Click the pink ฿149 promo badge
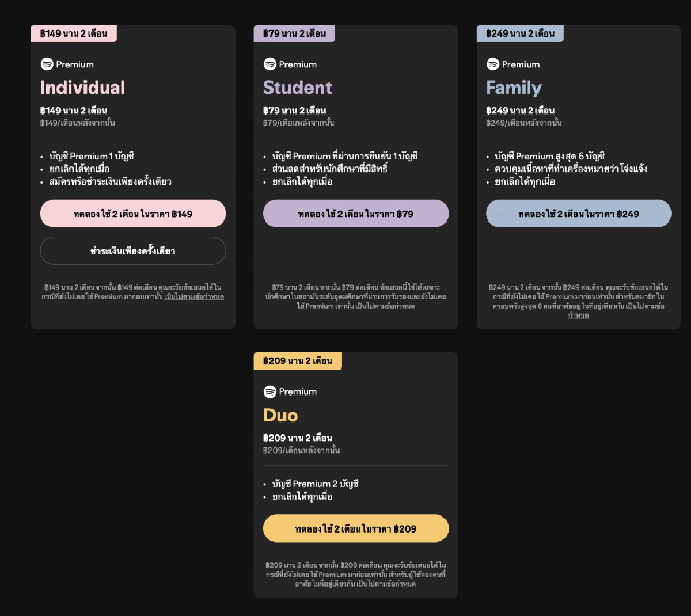 tap(74, 33)
